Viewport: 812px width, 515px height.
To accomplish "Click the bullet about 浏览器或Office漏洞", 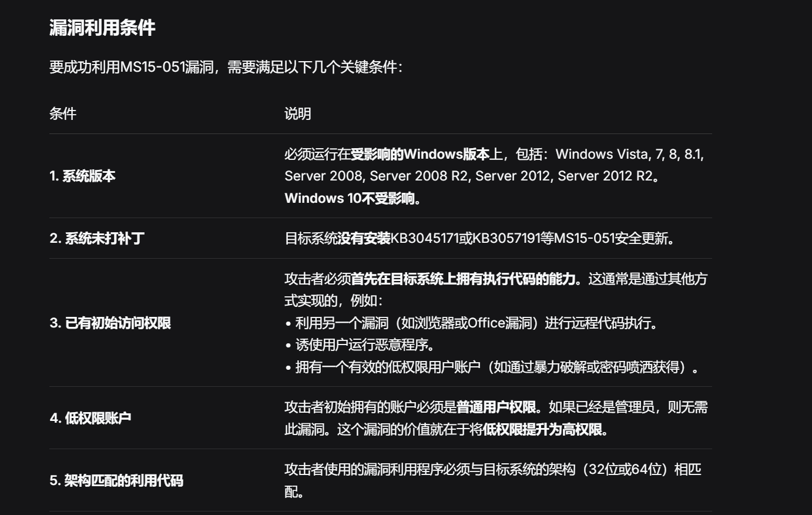I will click(x=472, y=323).
